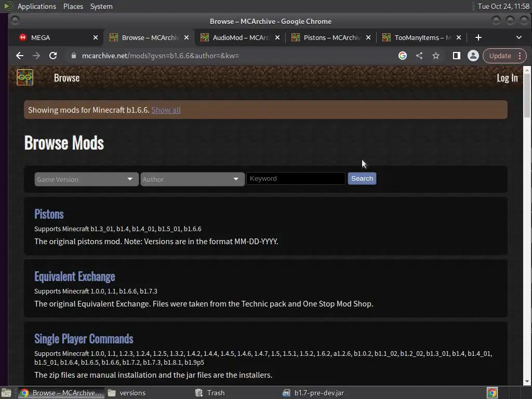Open the Chrome side panel
This screenshot has height=399, width=532.
(456, 56)
